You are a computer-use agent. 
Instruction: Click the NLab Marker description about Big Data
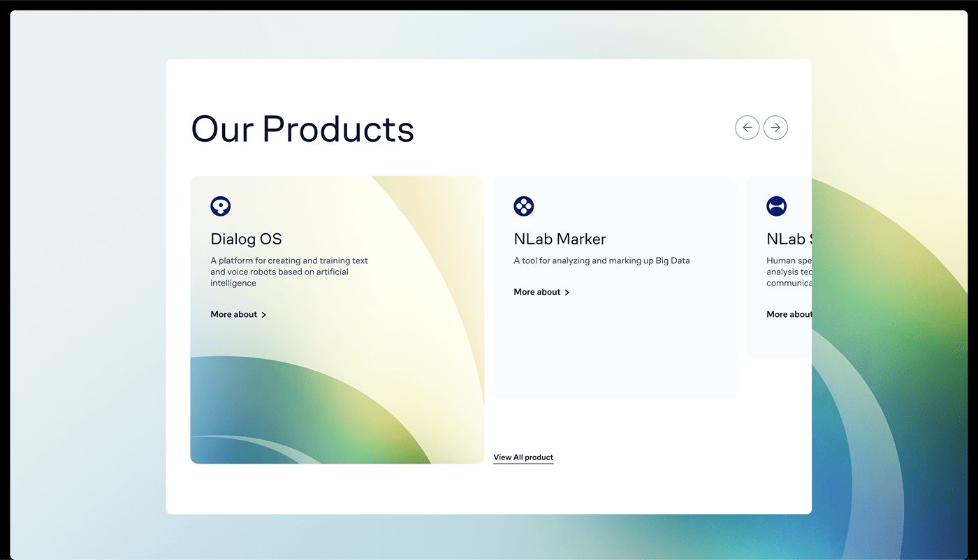pyautogui.click(x=601, y=260)
